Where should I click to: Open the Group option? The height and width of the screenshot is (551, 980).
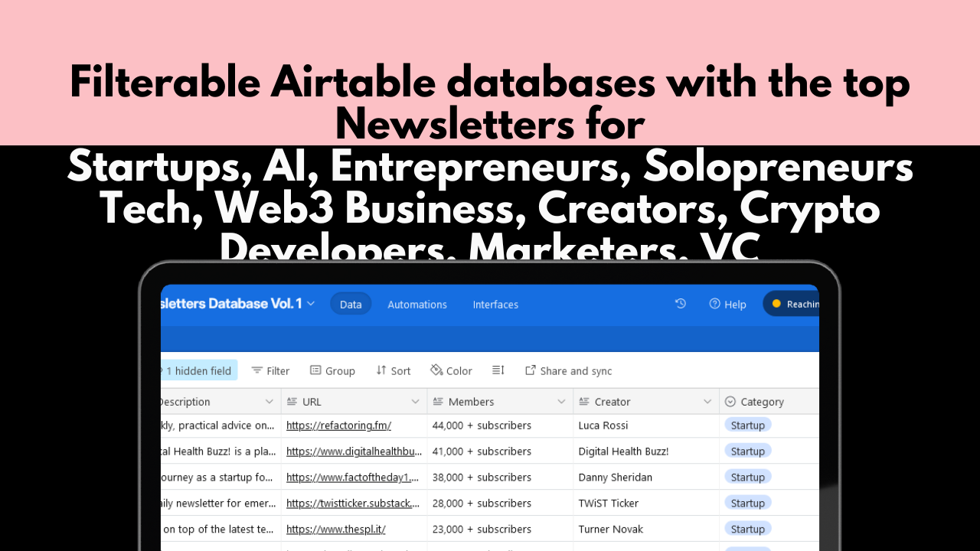pyautogui.click(x=332, y=370)
